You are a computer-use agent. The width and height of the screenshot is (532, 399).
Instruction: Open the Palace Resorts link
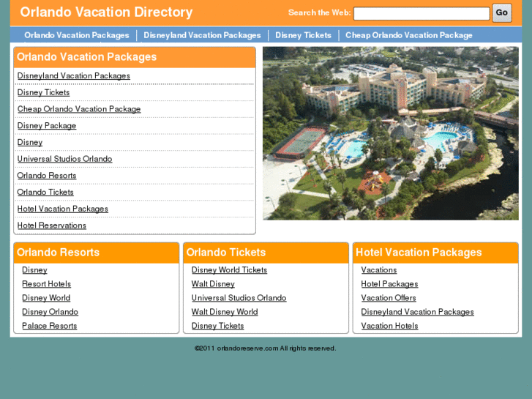click(50, 326)
